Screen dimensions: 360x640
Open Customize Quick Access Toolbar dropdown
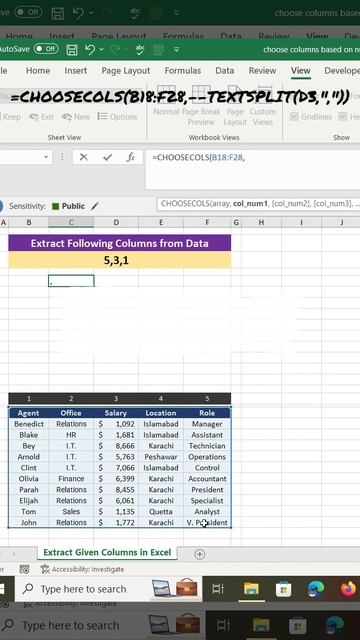[x=176, y=50]
